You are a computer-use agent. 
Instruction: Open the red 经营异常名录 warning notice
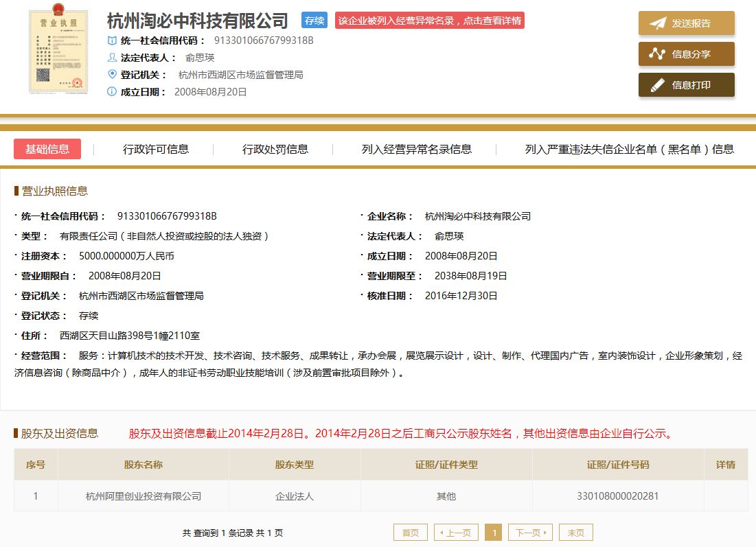(430, 20)
